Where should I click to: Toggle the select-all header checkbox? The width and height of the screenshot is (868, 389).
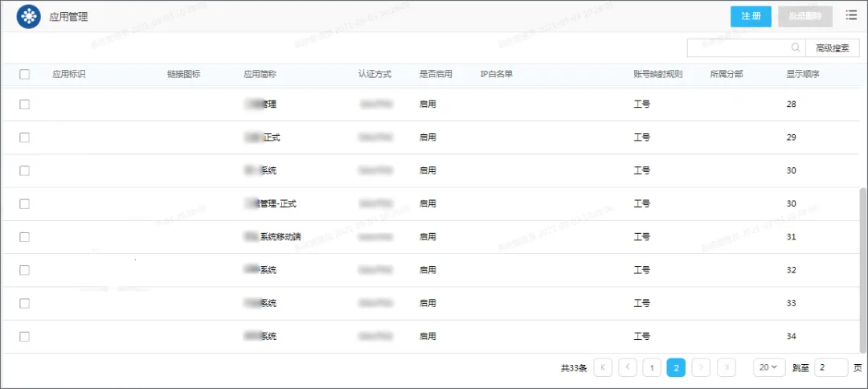click(24, 74)
